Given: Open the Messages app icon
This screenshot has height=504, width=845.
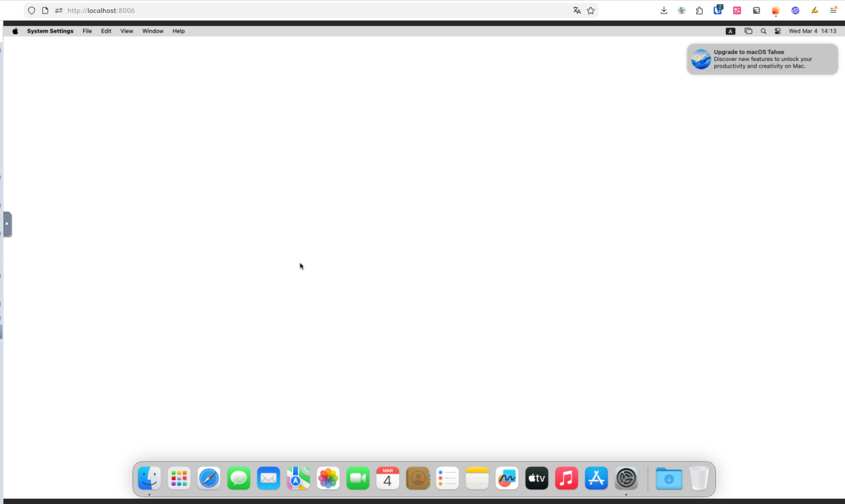Looking at the screenshot, I should (239, 478).
